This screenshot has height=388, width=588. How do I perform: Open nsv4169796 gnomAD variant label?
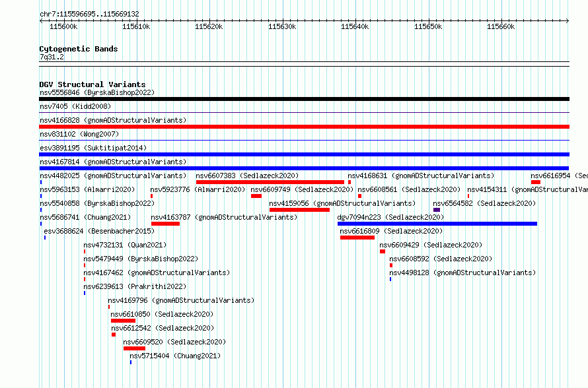pyautogui.click(x=181, y=300)
